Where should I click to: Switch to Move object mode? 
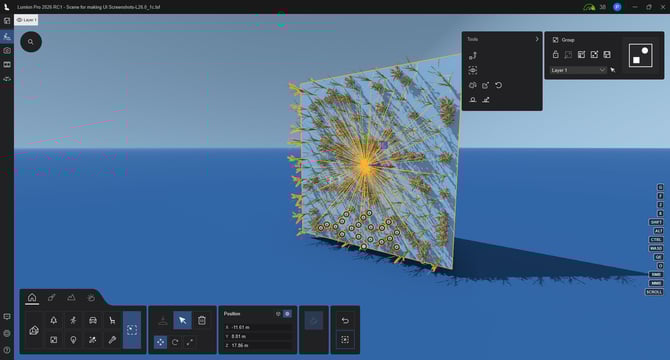[x=160, y=342]
